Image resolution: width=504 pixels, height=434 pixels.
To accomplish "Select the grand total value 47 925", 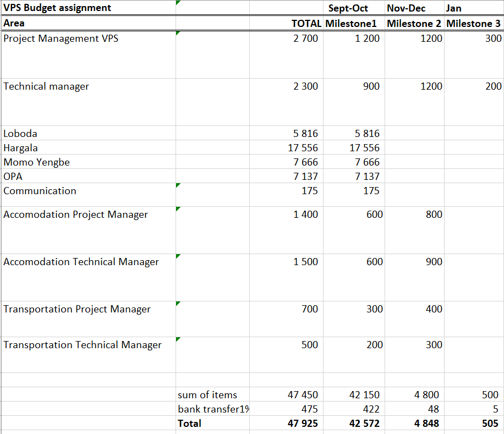I will 303,424.
